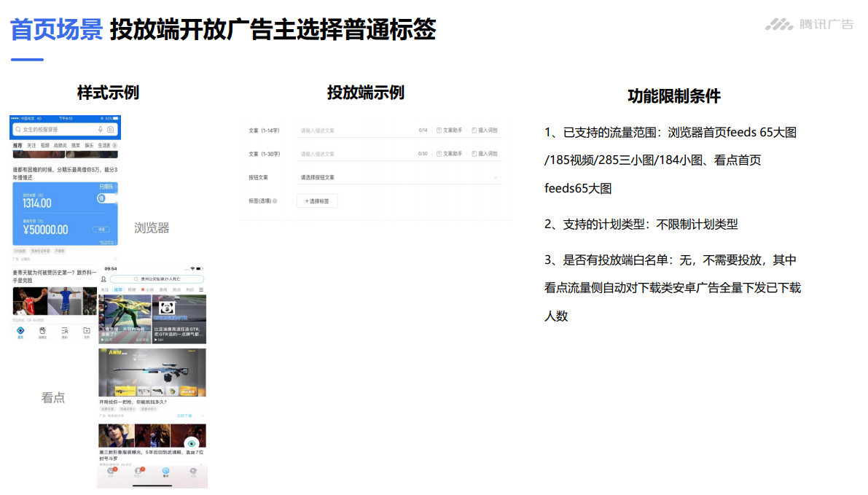Open the 文案助手 copy assistant tool

tap(452, 130)
